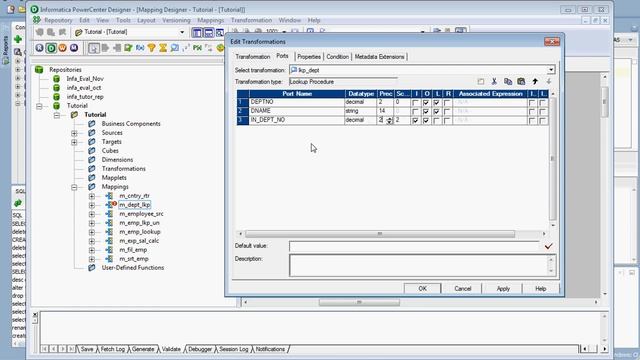Viewport: 640px width, 360px height.
Task: Click the Stored Procedure PSI toolbar icon
Action: [197, 48]
